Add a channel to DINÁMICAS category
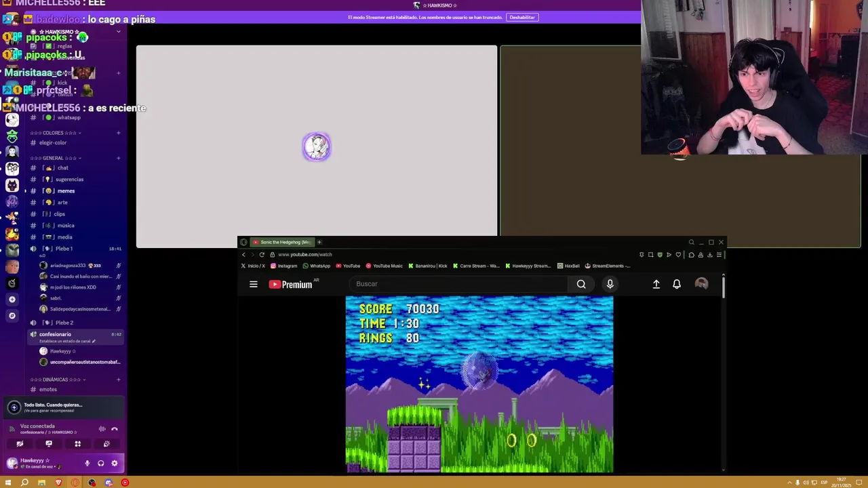 tap(119, 380)
